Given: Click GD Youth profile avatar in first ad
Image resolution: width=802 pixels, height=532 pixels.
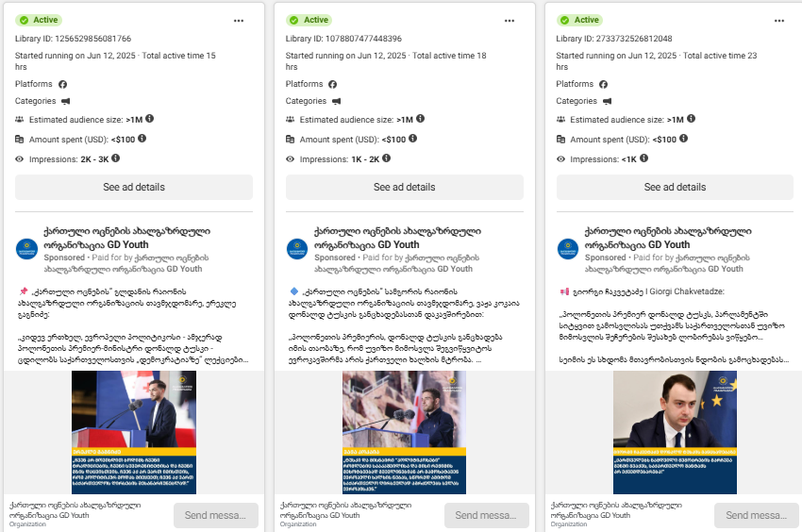Looking at the screenshot, I should (x=26, y=249).
